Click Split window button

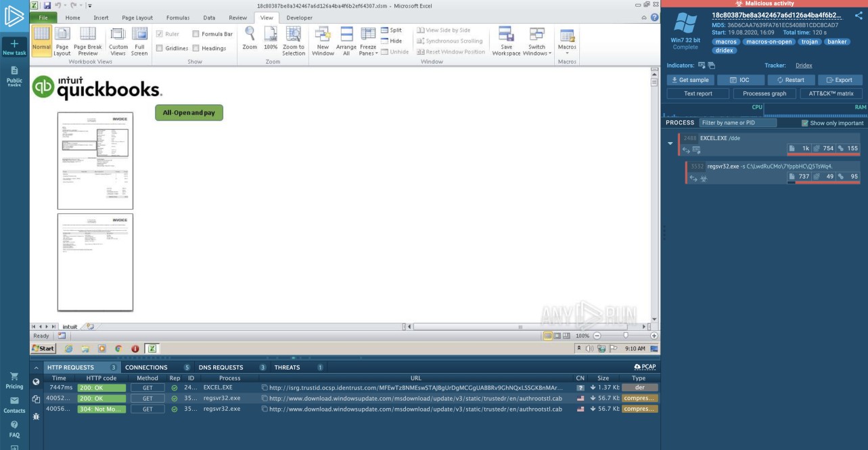point(392,30)
